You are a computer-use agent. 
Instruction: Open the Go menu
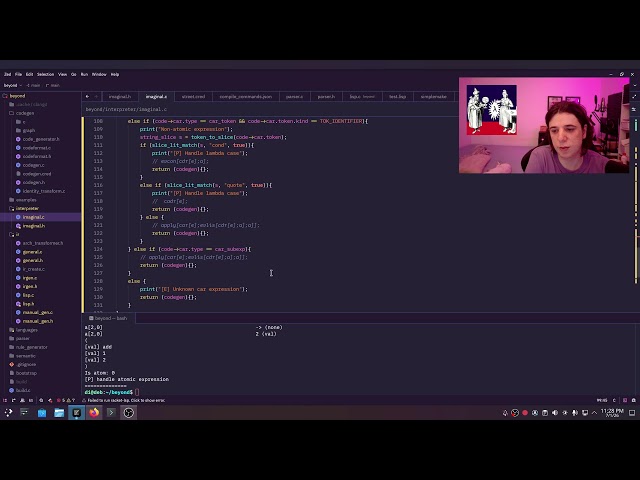74,74
